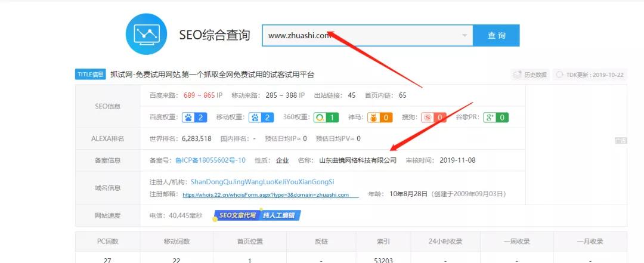This screenshot has height=263, width=644.
Task: Click 性质 value 企业
Action: click(x=282, y=160)
